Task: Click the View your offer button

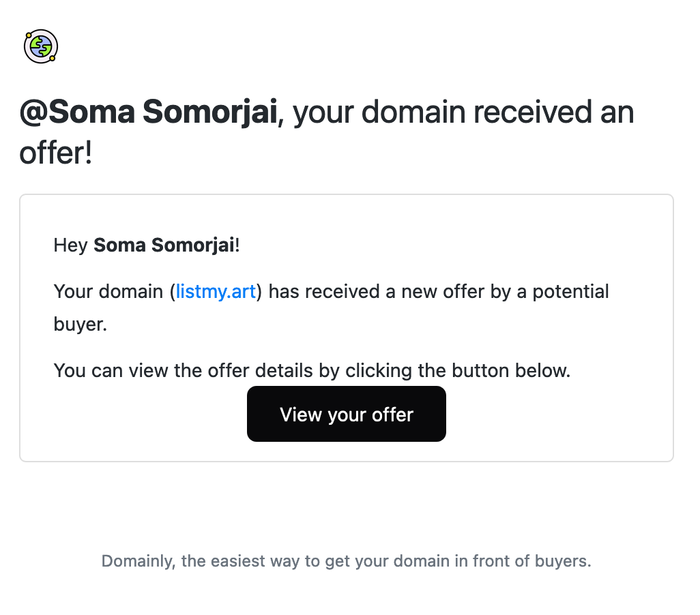Action: coord(347,414)
